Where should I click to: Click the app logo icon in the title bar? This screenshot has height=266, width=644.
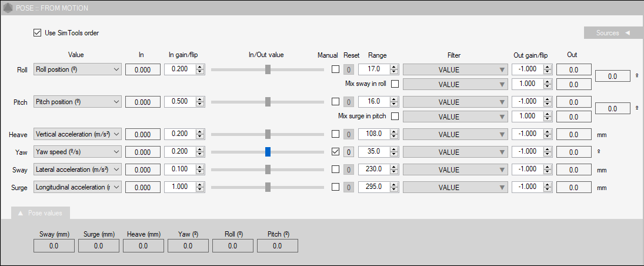(x=8, y=8)
